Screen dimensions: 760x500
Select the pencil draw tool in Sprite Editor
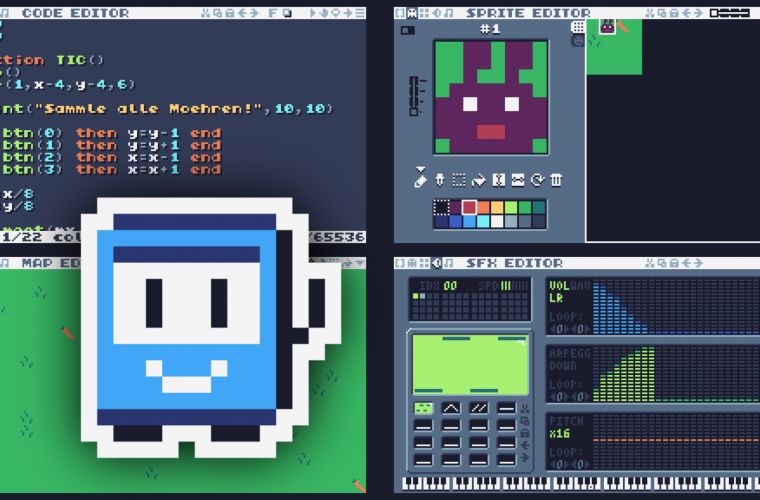point(421,180)
